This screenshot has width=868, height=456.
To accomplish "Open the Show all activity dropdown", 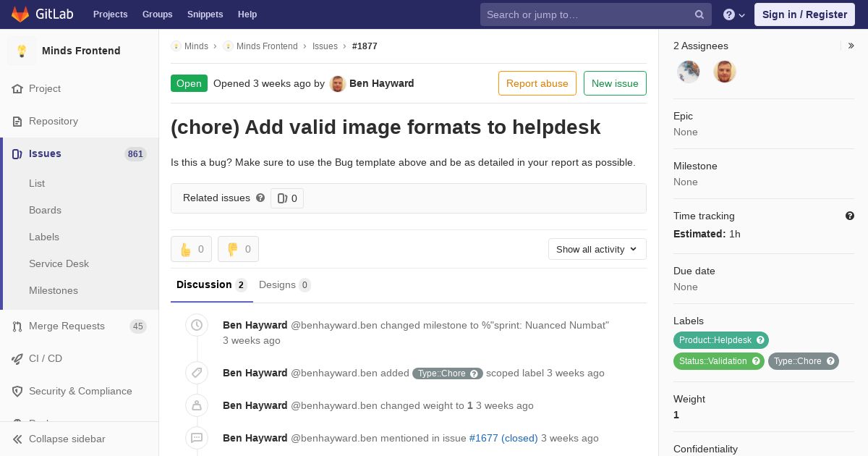I will tap(597, 249).
